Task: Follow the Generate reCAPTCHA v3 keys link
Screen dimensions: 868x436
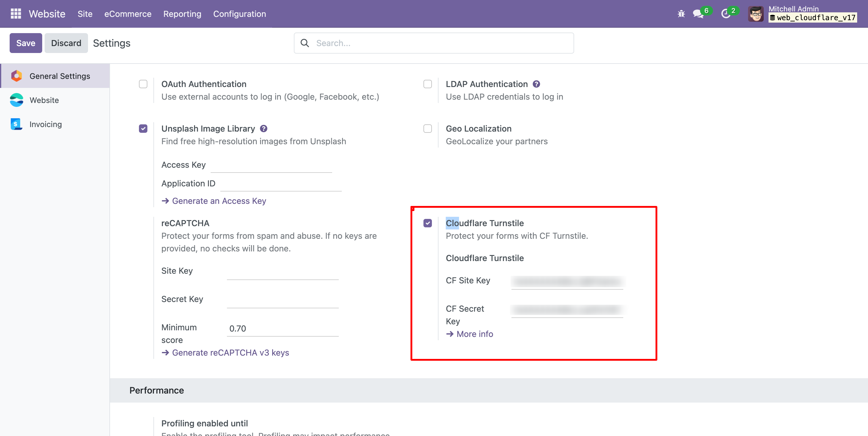Action: point(231,353)
